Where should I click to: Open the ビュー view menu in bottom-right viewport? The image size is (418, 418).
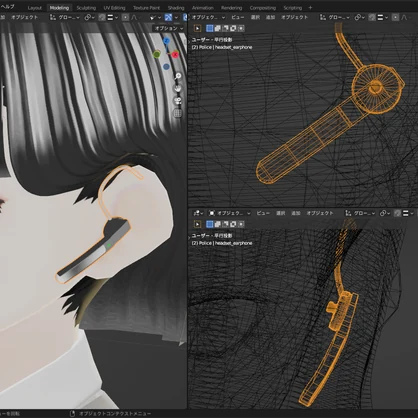pos(263,213)
